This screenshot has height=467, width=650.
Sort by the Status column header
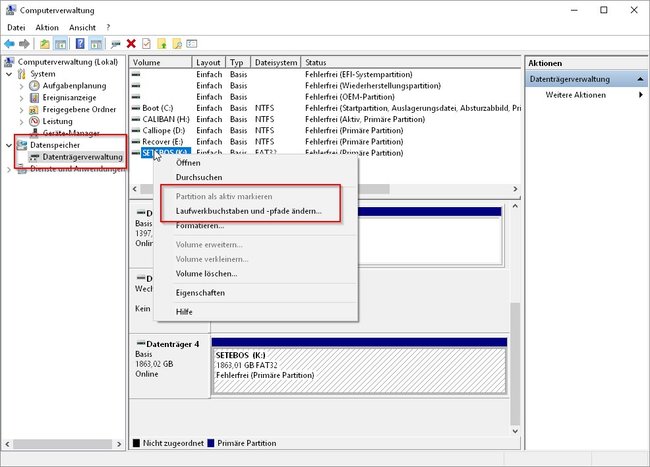coord(410,63)
